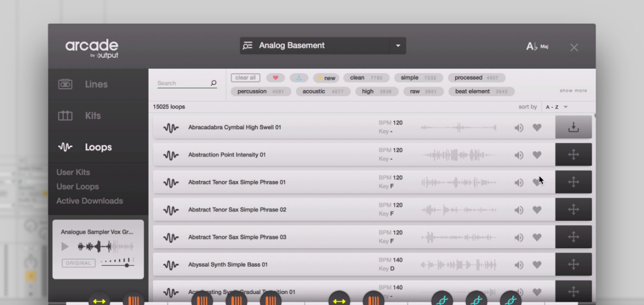Favorite the Abracadabra Cymbal High Swell 01 loop
644x305 pixels.
(537, 127)
